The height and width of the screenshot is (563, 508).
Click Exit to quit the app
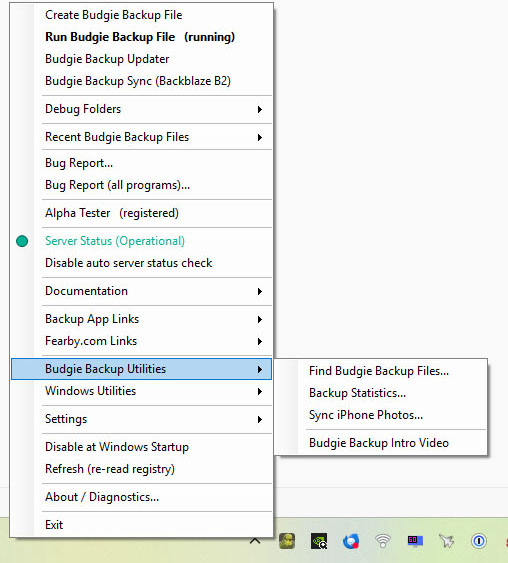(141, 525)
